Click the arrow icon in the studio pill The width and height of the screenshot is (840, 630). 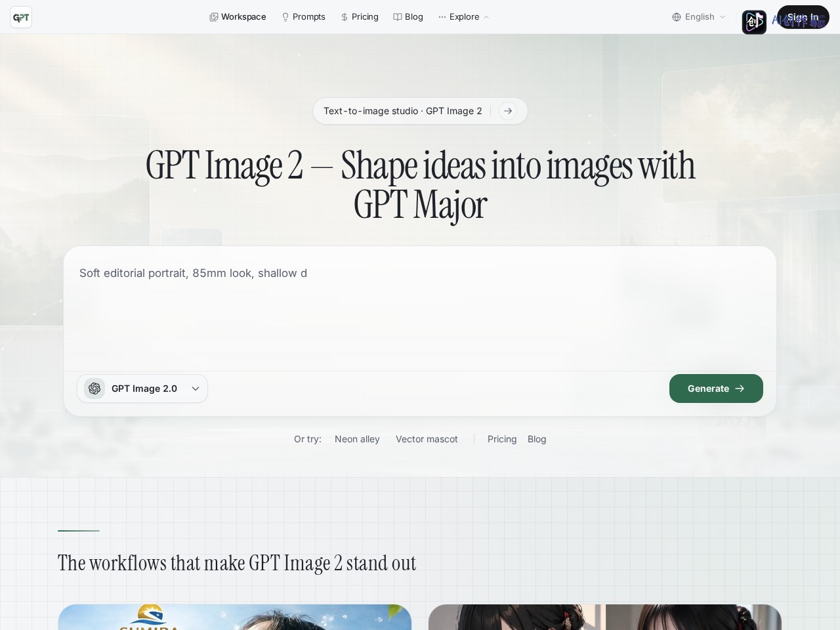(x=508, y=111)
